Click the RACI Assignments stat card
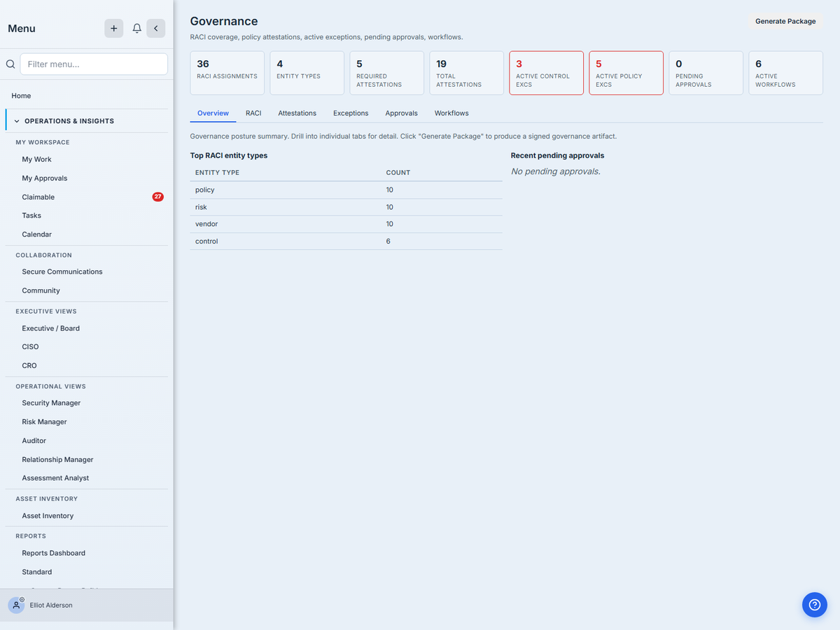This screenshot has height=630, width=840. point(227,73)
